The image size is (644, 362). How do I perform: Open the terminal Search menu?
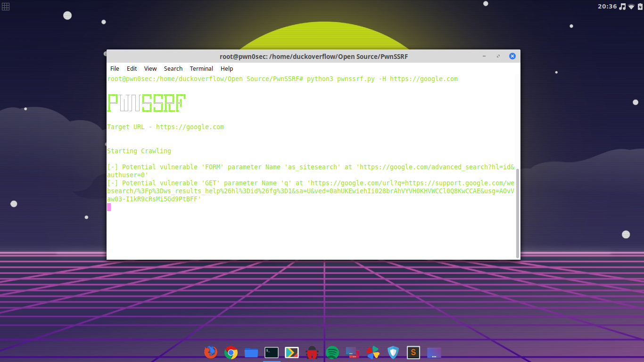point(173,68)
